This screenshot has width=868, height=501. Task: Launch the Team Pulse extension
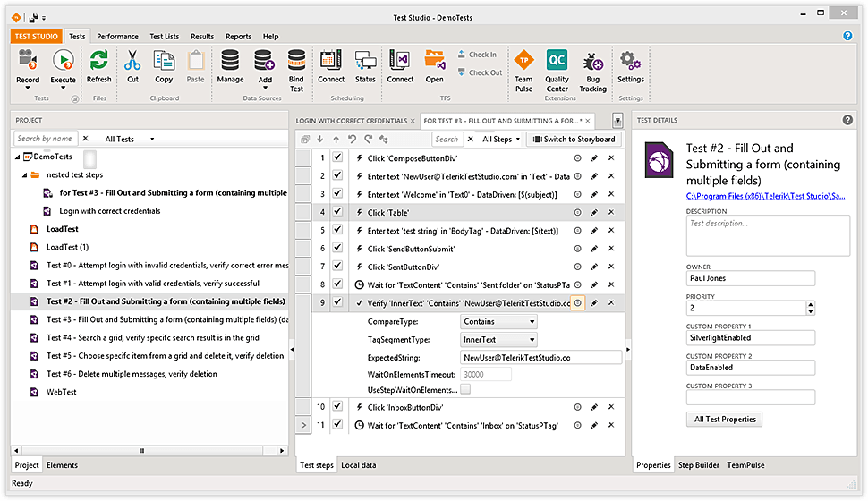pyautogui.click(x=523, y=60)
